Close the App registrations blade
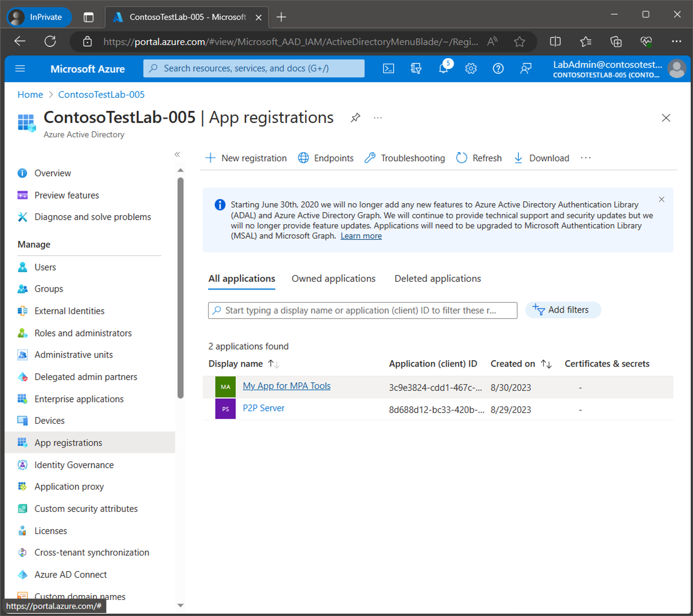 666,118
